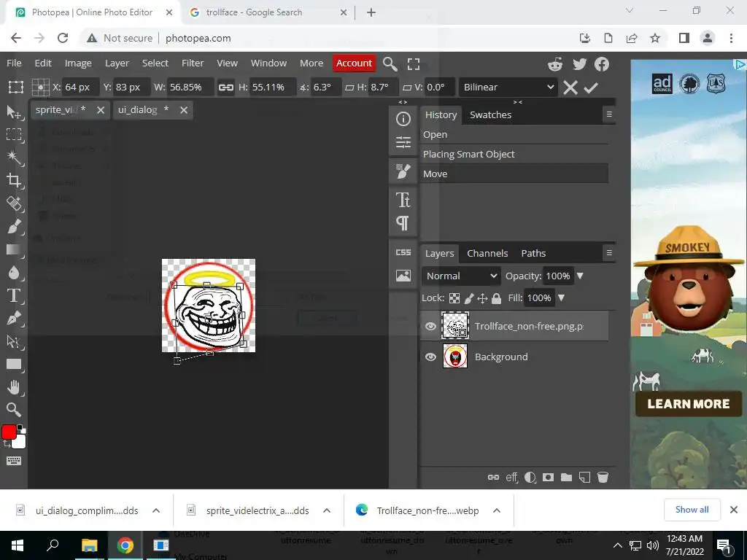Click the red foreground color swatch

(9, 432)
